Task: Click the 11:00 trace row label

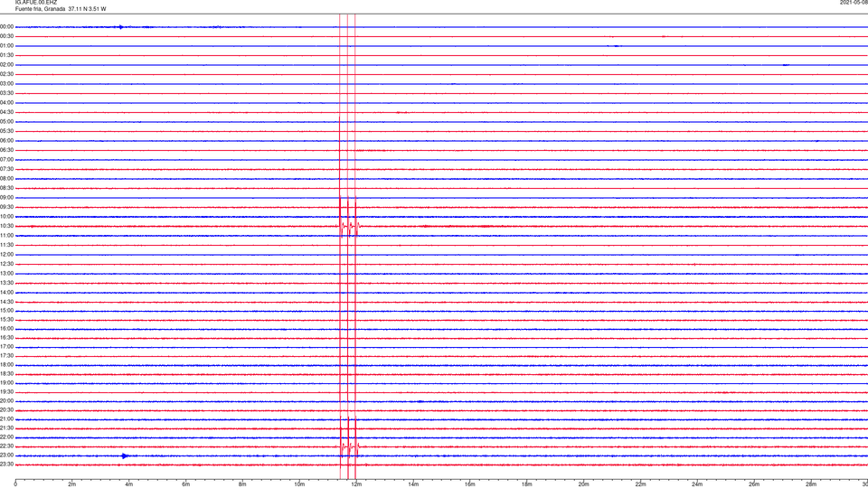Action: coord(6,235)
